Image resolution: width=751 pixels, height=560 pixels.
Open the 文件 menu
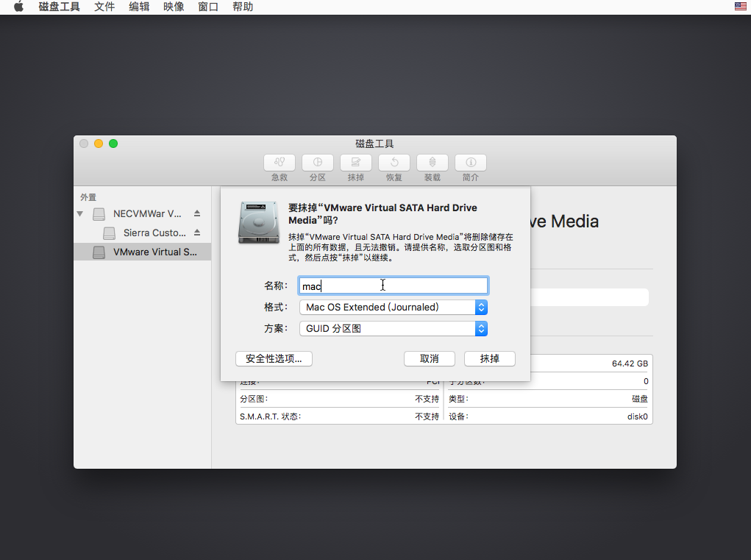click(x=104, y=7)
